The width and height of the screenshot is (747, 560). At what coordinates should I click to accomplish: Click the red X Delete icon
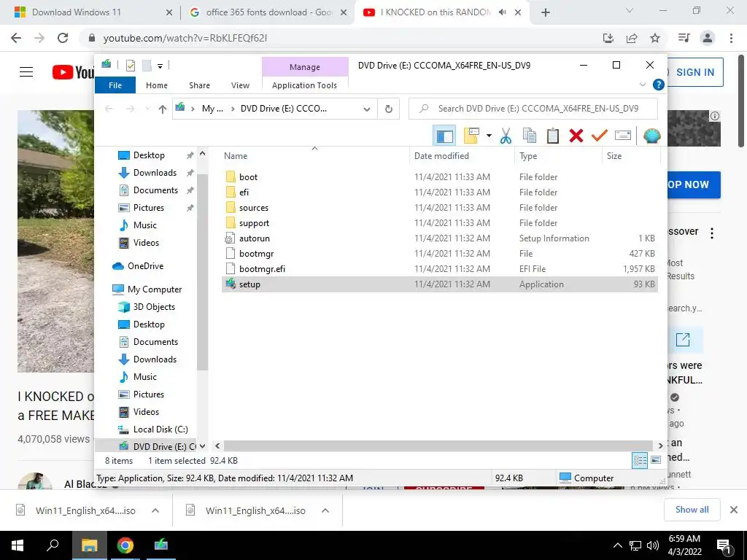pyautogui.click(x=576, y=136)
